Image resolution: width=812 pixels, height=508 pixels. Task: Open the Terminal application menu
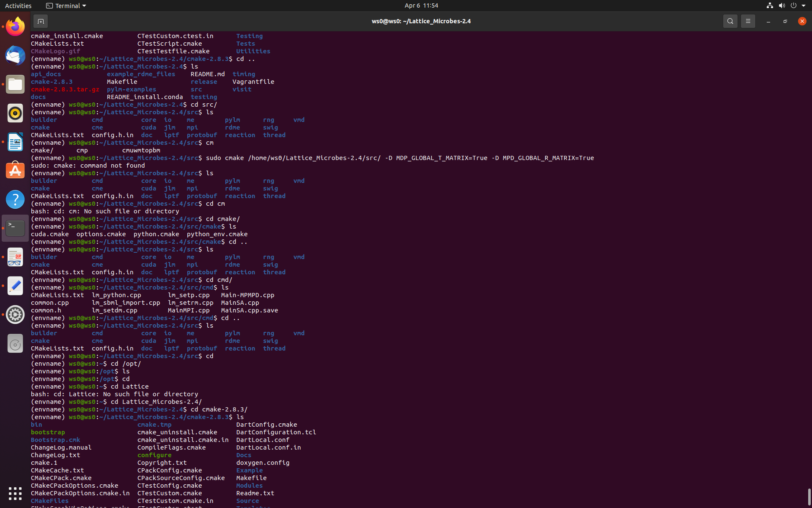click(66, 6)
